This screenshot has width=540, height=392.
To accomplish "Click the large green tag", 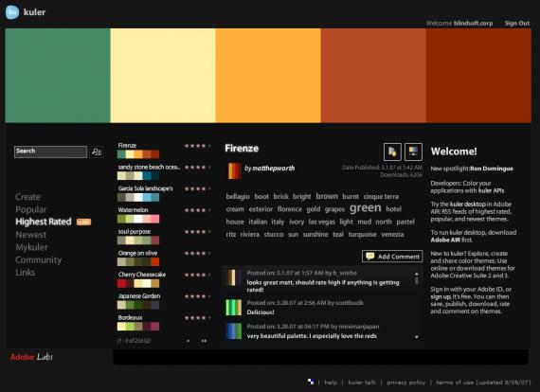I will tap(366, 208).
